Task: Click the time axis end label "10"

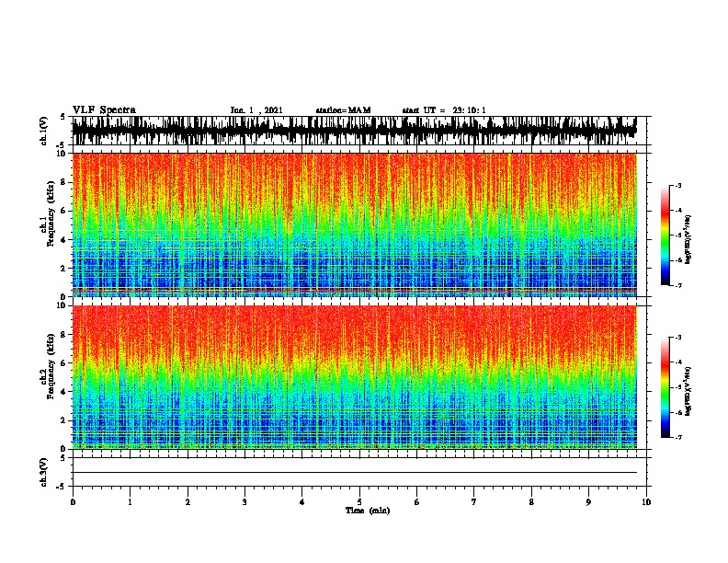Action: pyautogui.click(x=646, y=502)
